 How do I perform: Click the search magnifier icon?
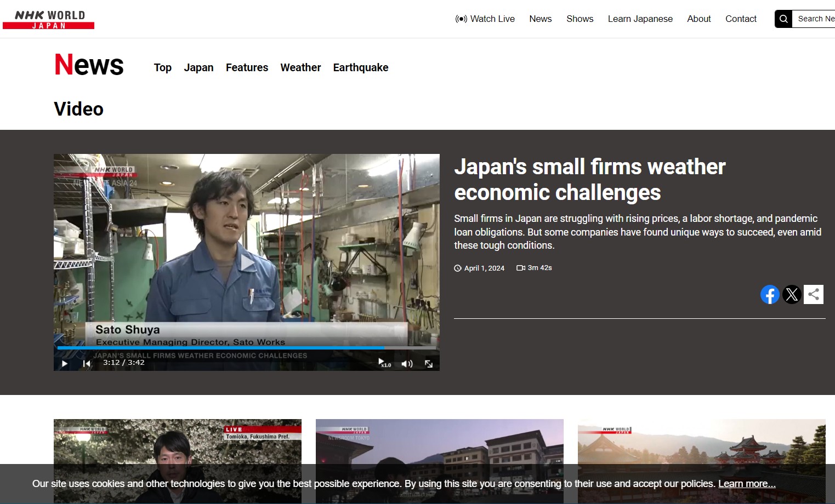tap(783, 18)
